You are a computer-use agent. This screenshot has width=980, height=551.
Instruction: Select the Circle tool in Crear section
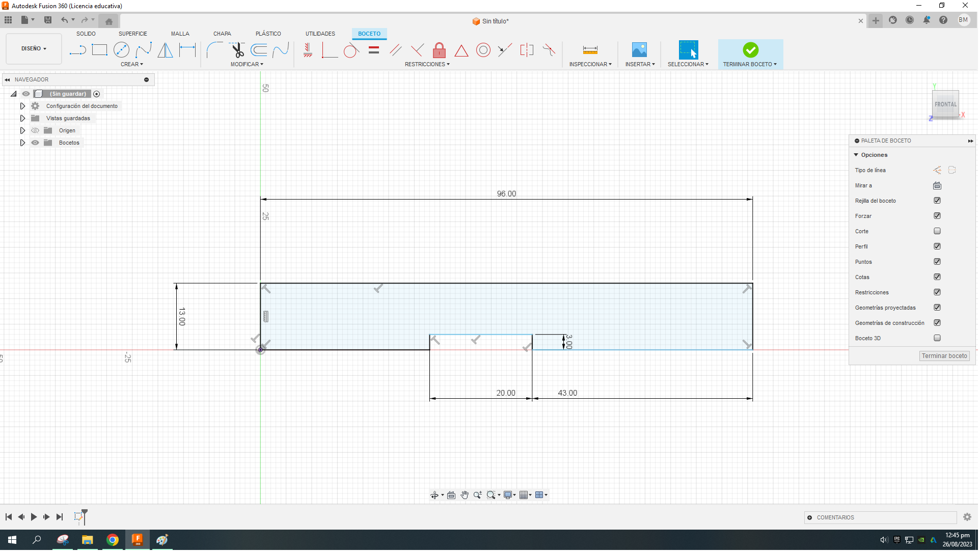pos(122,49)
